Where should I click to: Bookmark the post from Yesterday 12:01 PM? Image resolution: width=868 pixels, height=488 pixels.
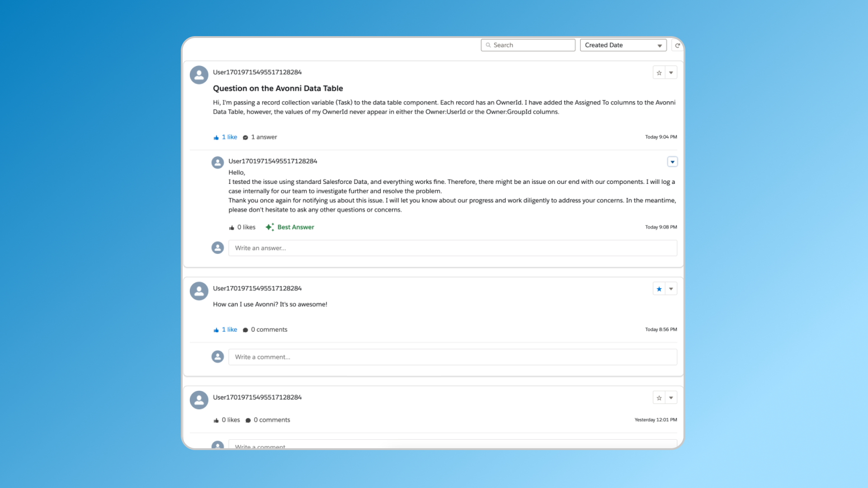click(659, 398)
